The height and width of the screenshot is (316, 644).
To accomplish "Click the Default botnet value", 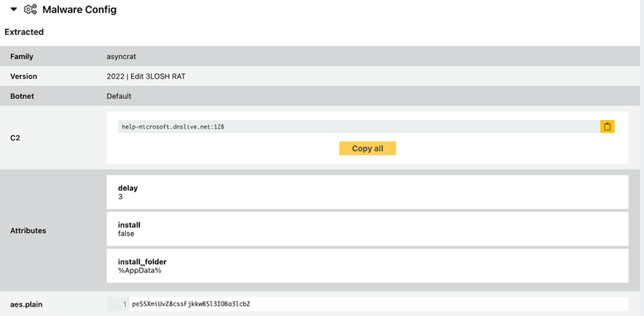I will coord(119,96).
